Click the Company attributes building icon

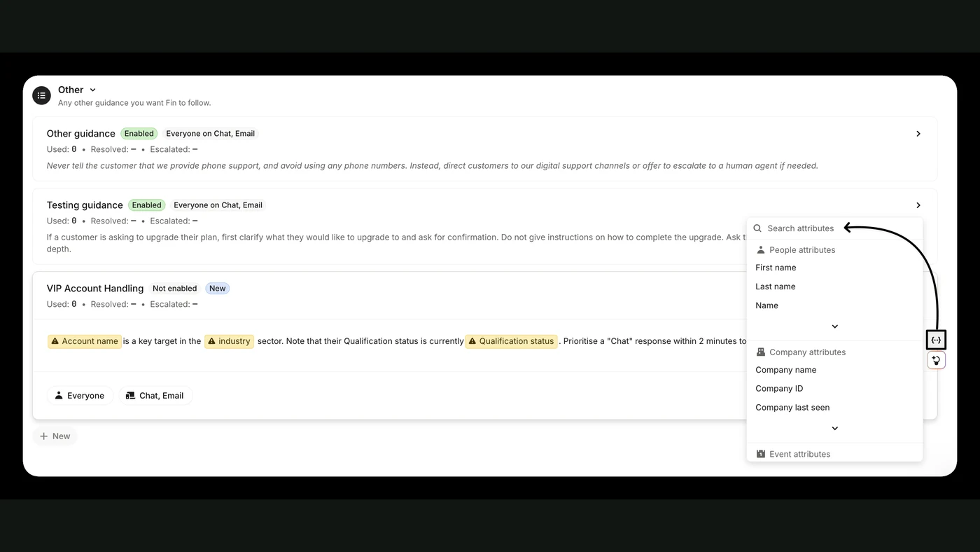761,352
